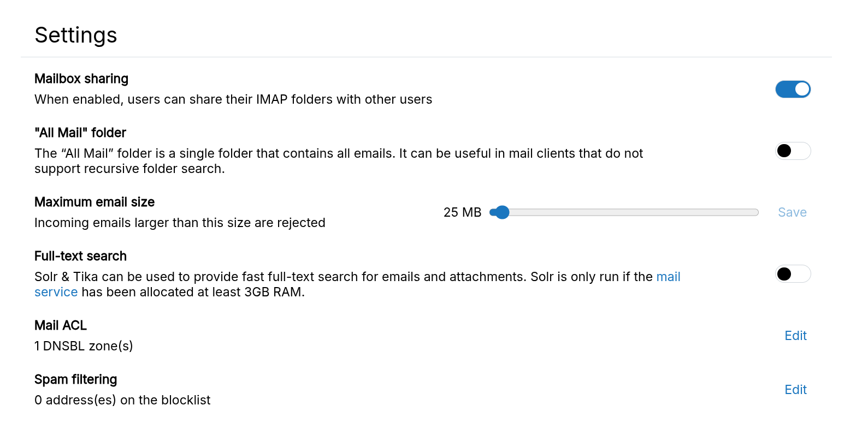
Task: Click the 1 DNSBL zone(s) text
Action: pyautogui.click(x=83, y=345)
